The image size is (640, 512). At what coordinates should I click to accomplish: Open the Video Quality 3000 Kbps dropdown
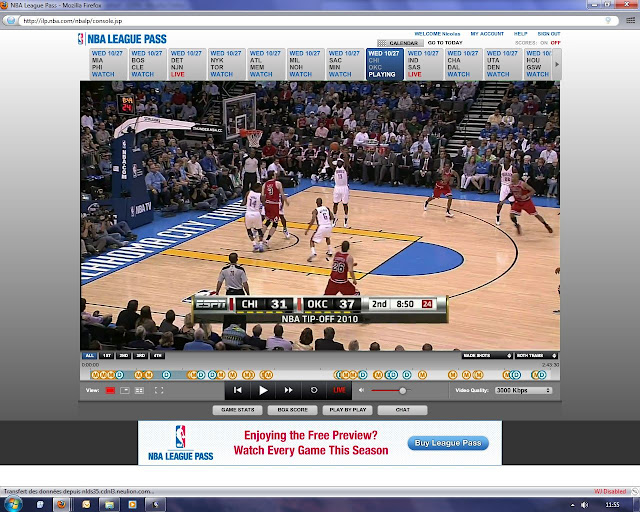coord(523,390)
